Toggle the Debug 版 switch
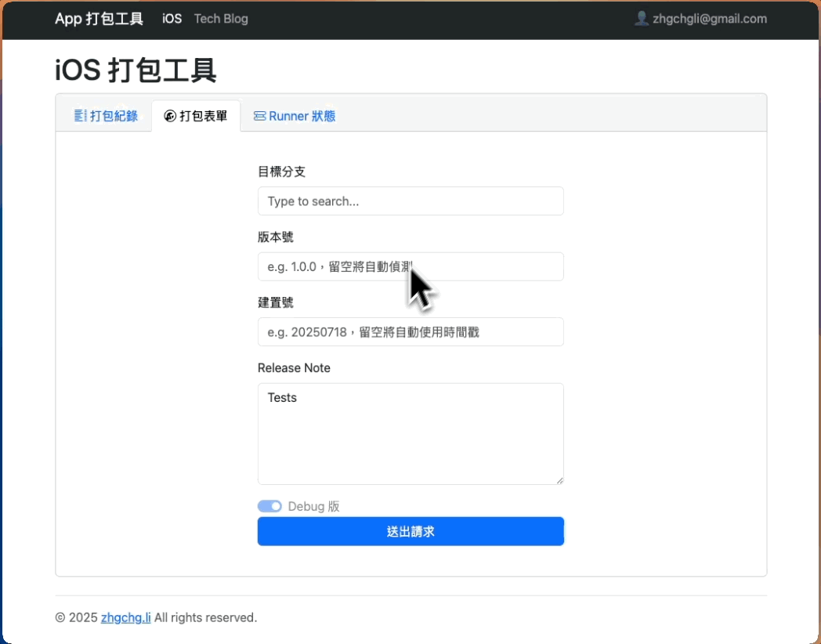821x644 pixels. click(x=269, y=506)
